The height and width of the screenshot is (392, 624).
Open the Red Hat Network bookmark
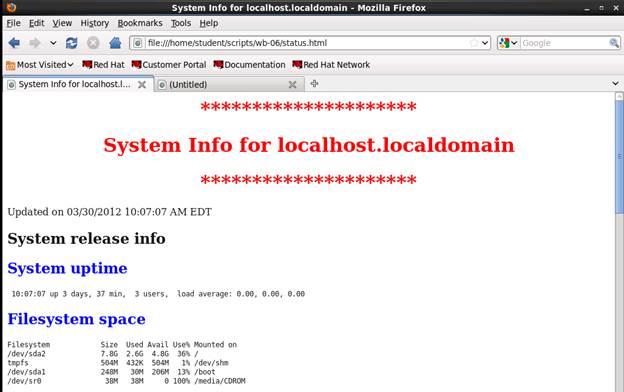[331, 64]
